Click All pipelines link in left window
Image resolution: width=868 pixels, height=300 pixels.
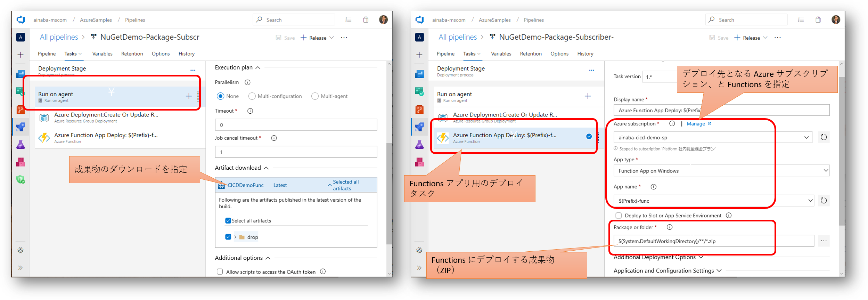(59, 37)
